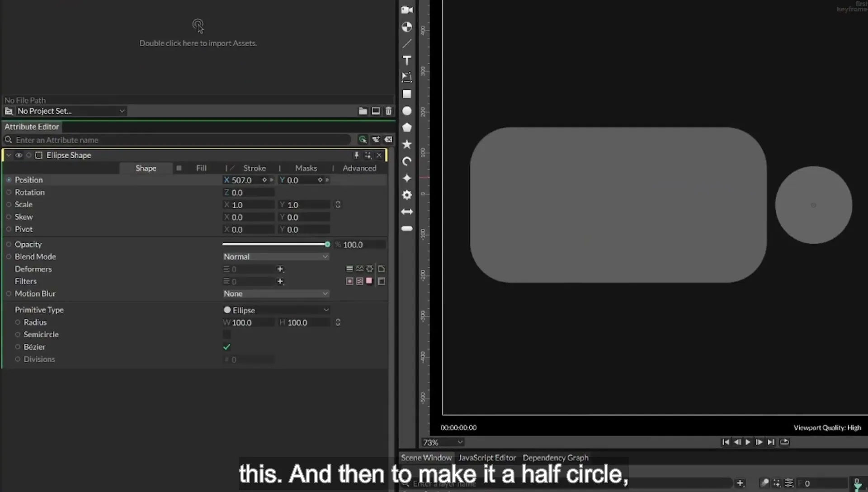
Task: Open the Blend Mode Normal dropdown
Action: coord(275,256)
